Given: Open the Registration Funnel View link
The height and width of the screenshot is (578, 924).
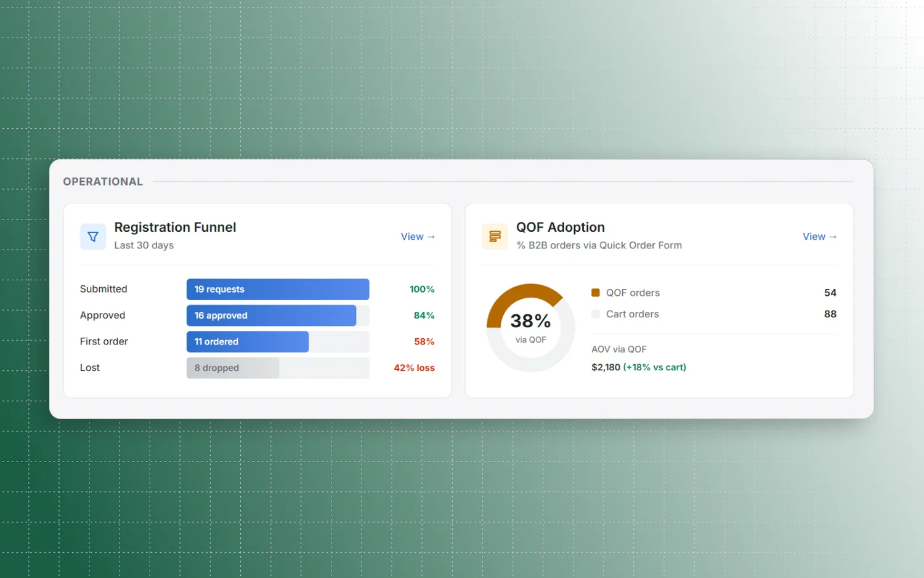Looking at the screenshot, I should point(418,237).
